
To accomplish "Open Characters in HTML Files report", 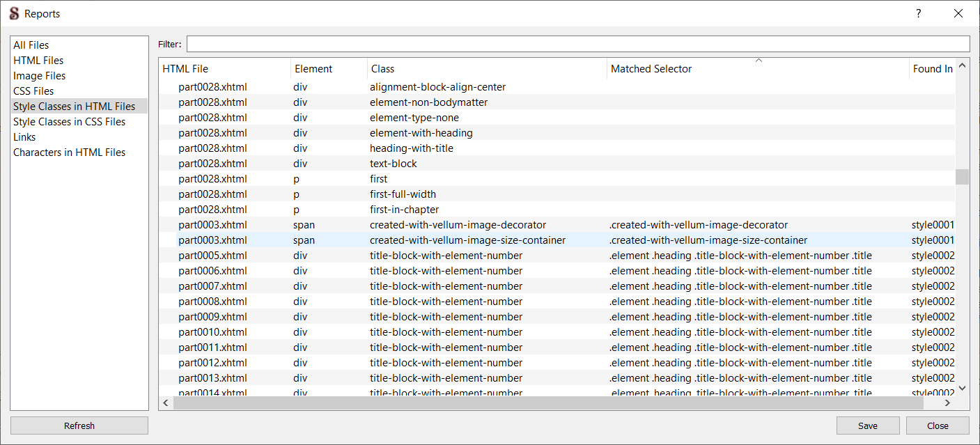I will point(70,153).
